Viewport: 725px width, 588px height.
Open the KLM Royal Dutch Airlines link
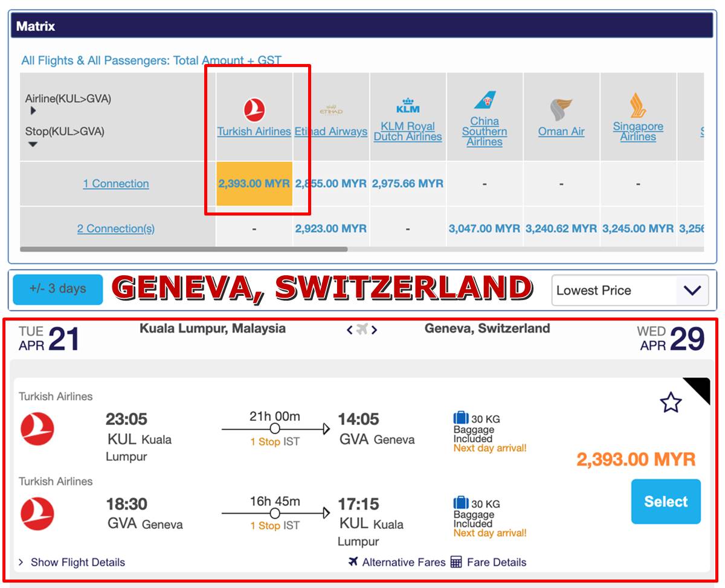click(408, 132)
